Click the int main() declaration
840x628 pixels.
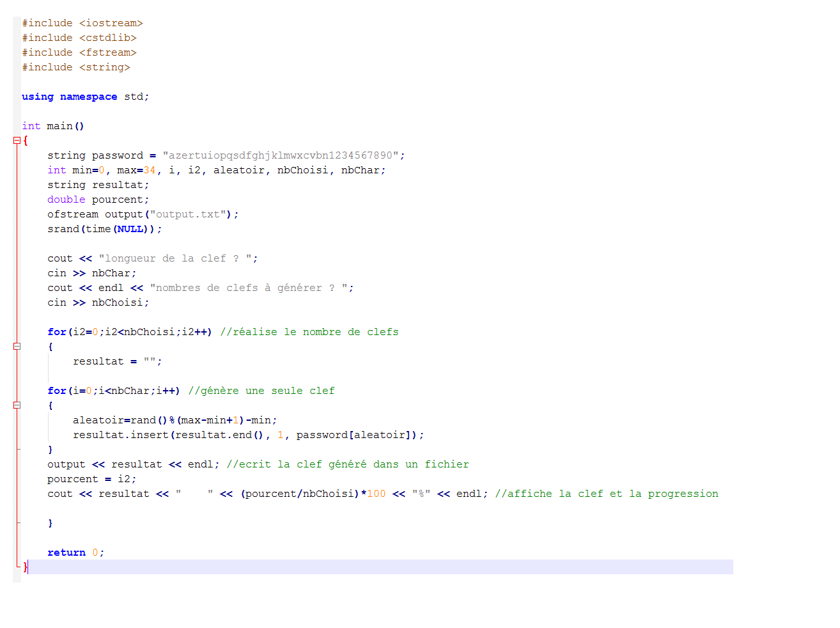pos(53,126)
